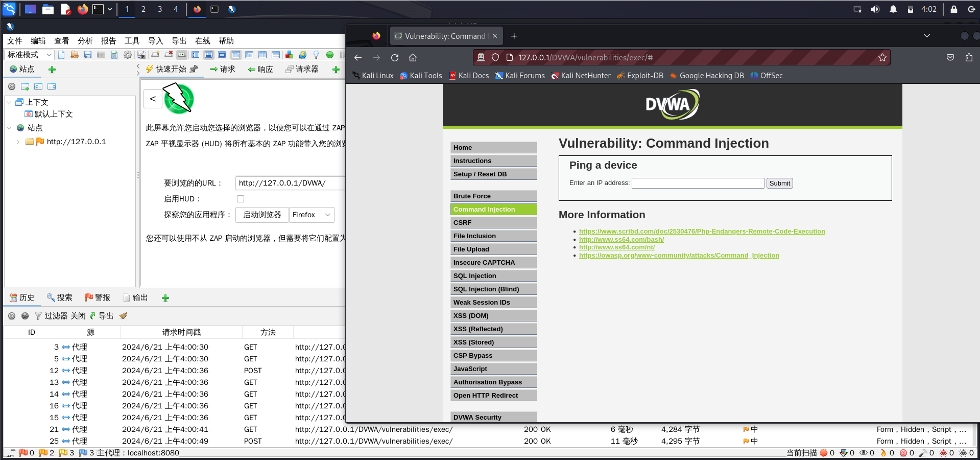The image size is (980, 460).
Task: Open the Kali system volume icon
Action: click(x=875, y=9)
